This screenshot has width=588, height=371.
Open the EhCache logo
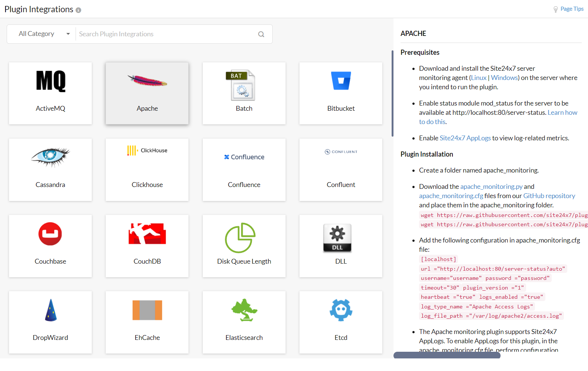click(x=147, y=310)
